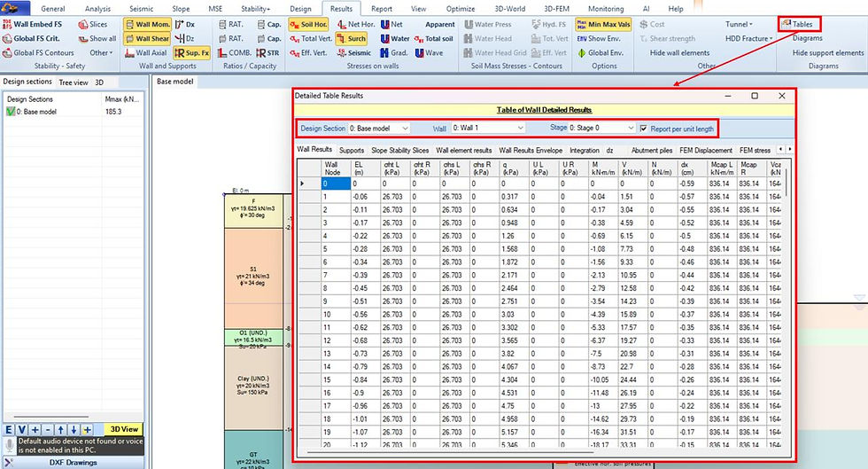Expand the HDD Fracture dropdown
This screenshot has height=469, width=868.
749,39
